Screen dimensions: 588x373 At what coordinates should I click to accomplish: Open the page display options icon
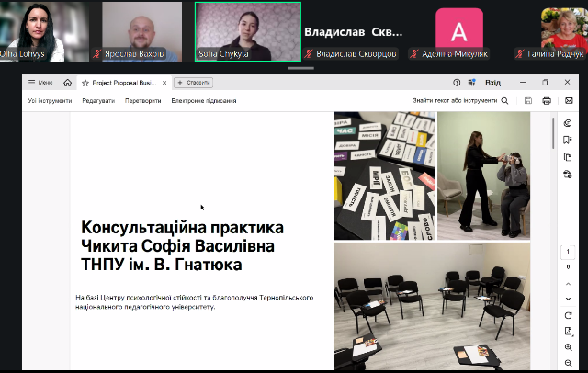[568, 332]
